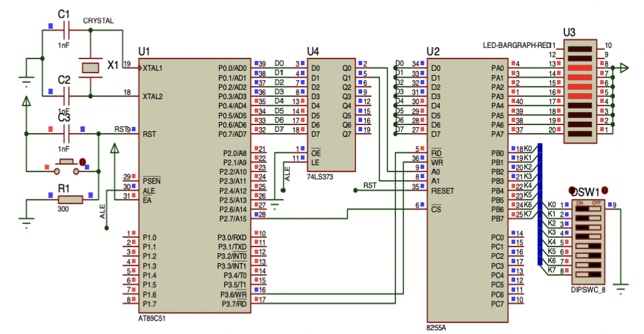Click the XTAL2 pin label on U1
This screenshot has height=334, width=644.
[x=153, y=96]
